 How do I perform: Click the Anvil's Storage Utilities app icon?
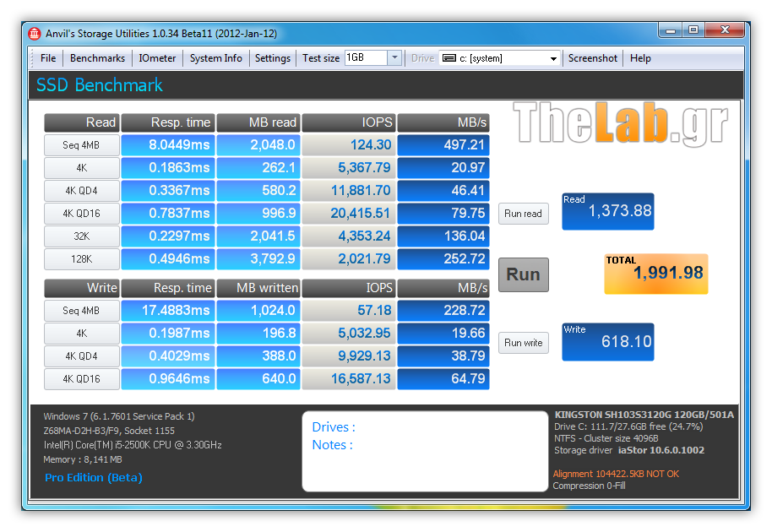click(x=34, y=34)
